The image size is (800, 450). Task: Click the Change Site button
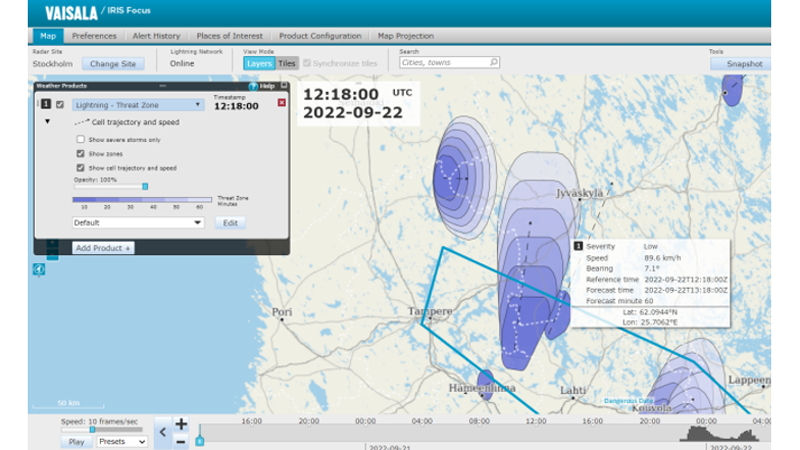(x=113, y=64)
